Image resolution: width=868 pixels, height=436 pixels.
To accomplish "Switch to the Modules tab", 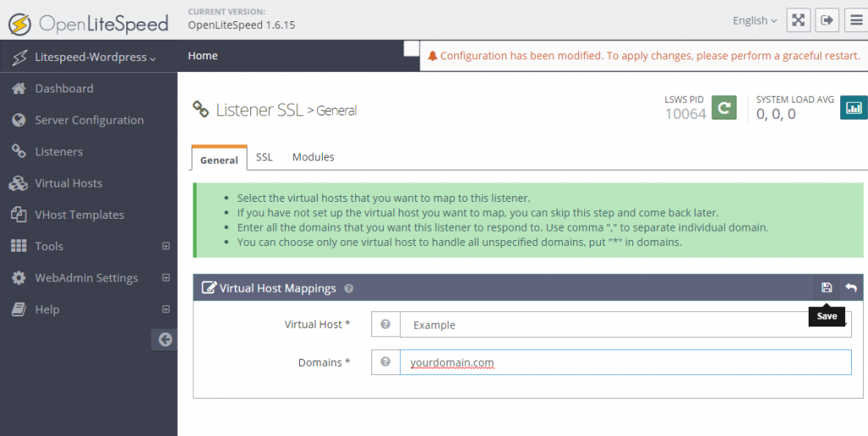I will pos(314,157).
